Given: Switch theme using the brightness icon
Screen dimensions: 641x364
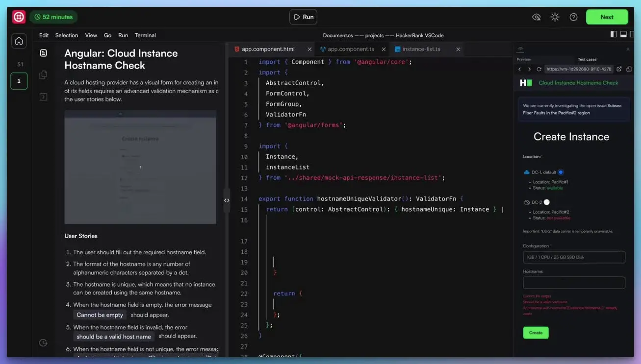Looking at the screenshot, I should (x=555, y=17).
